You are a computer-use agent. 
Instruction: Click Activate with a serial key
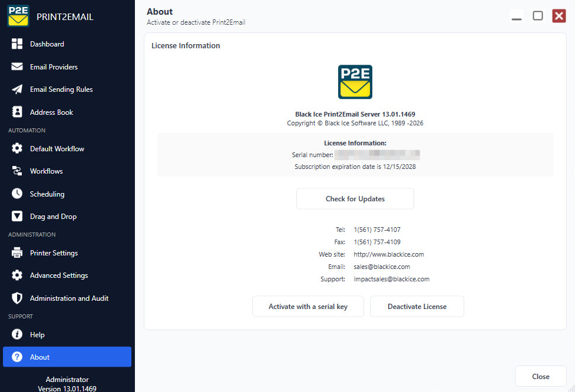pos(308,306)
